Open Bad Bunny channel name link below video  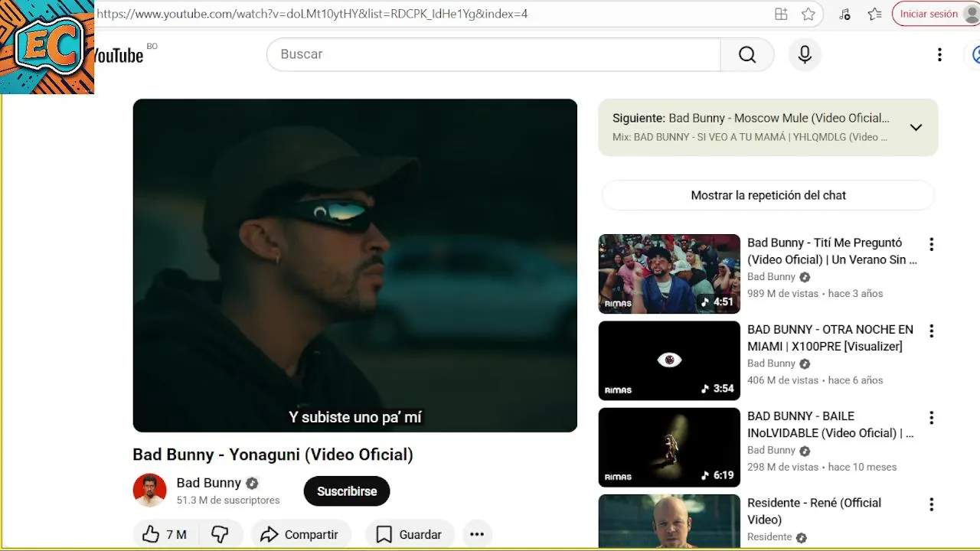(208, 483)
